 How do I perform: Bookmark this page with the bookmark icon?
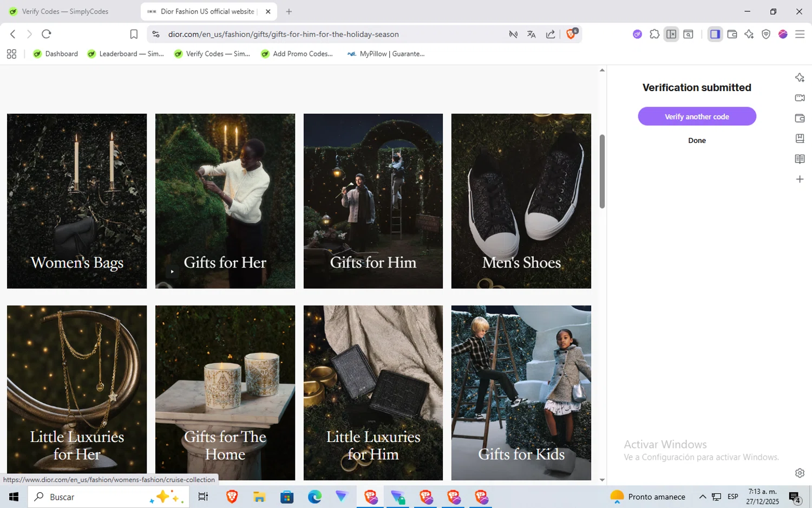[x=134, y=34]
